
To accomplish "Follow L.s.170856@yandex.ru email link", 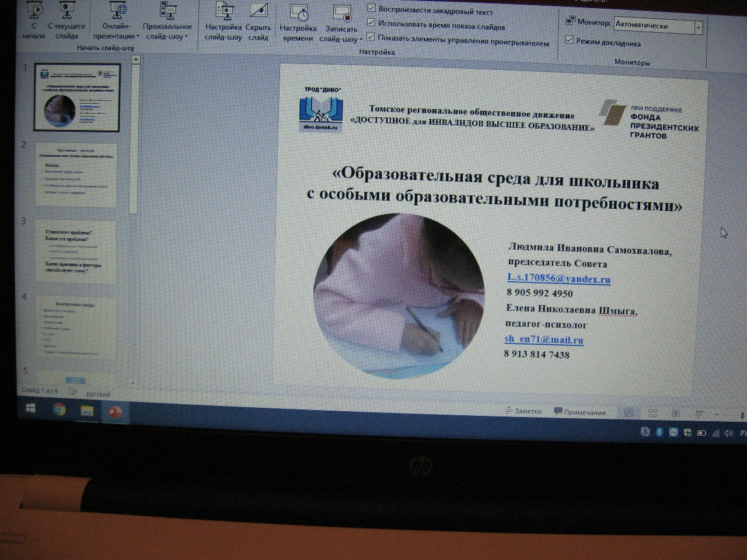I will point(558,278).
